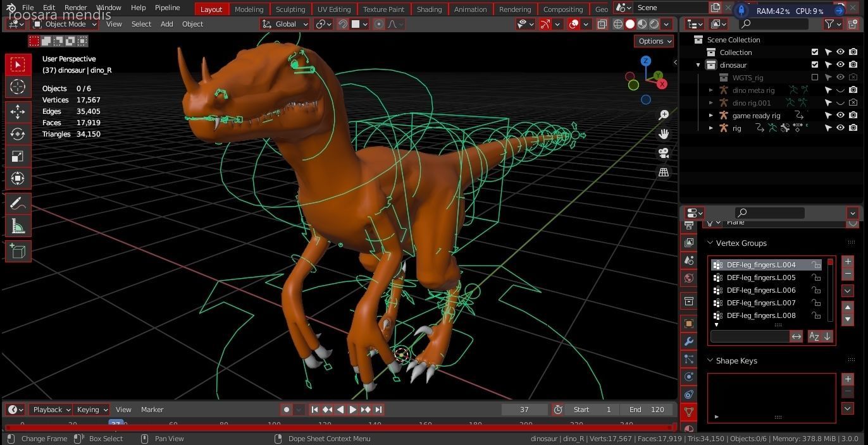Open the Keying dropdown
Image resolution: width=868 pixels, height=445 pixels.
(91, 410)
